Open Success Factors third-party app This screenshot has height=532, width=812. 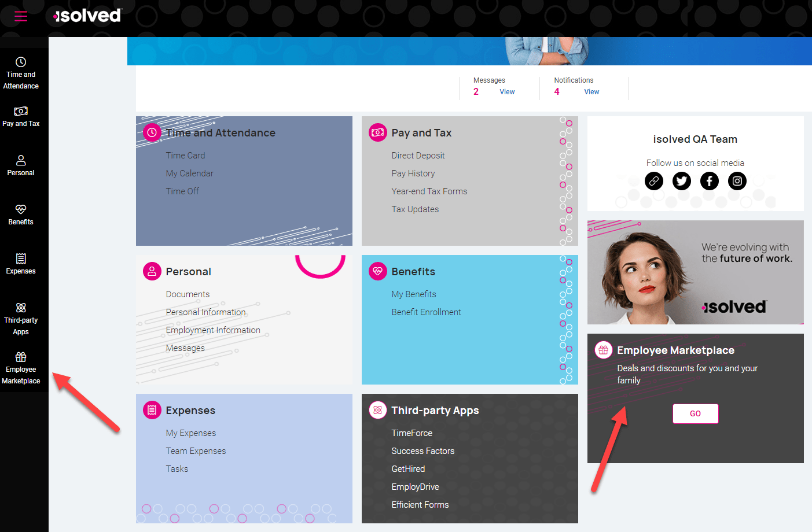pyautogui.click(x=422, y=451)
